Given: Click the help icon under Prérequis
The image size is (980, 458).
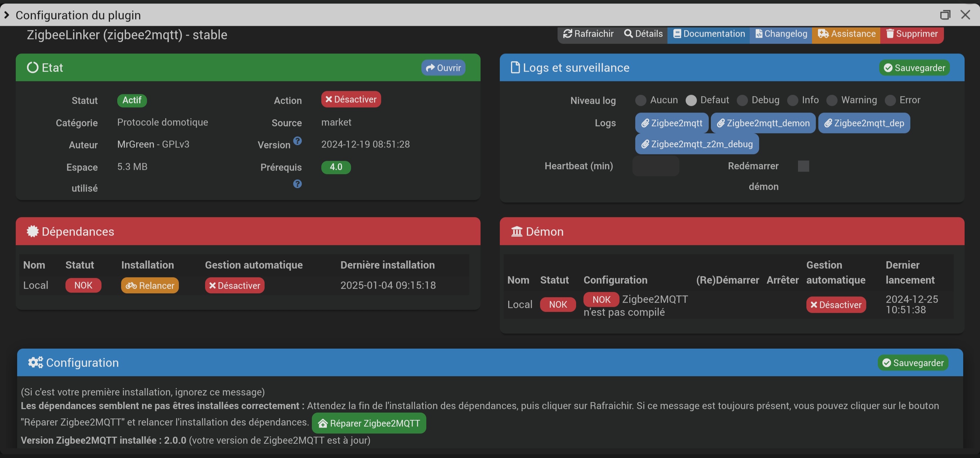Looking at the screenshot, I should coord(297,184).
